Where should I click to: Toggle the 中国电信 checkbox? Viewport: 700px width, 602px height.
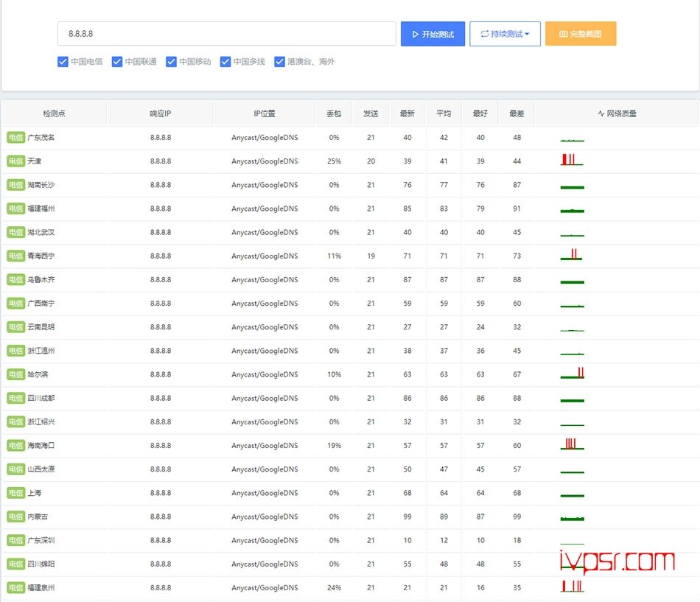point(63,62)
